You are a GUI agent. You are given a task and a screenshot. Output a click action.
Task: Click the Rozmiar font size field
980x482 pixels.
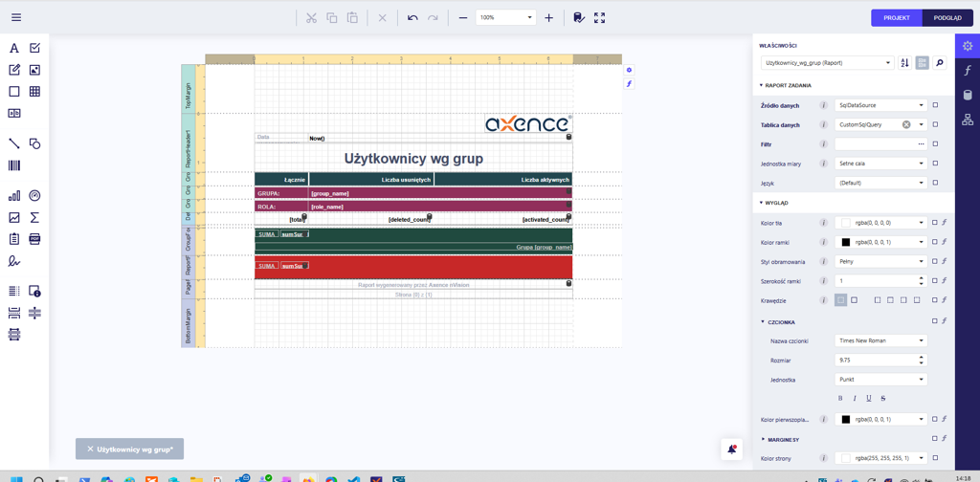(x=875, y=361)
